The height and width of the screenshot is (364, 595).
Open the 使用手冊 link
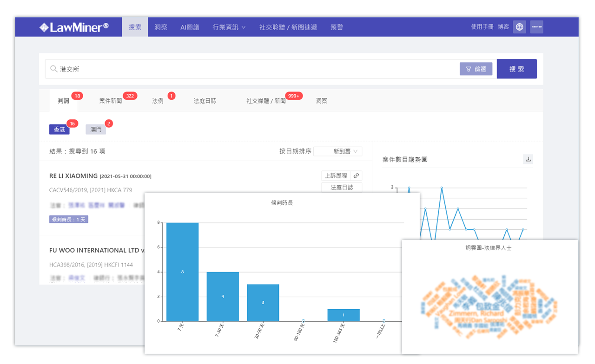(x=482, y=27)
